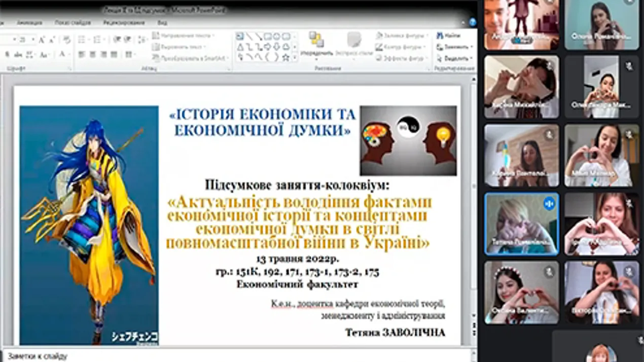644x362 pixels.
Task: Select the Right Arrow block shape
Action: click(268, 47)
